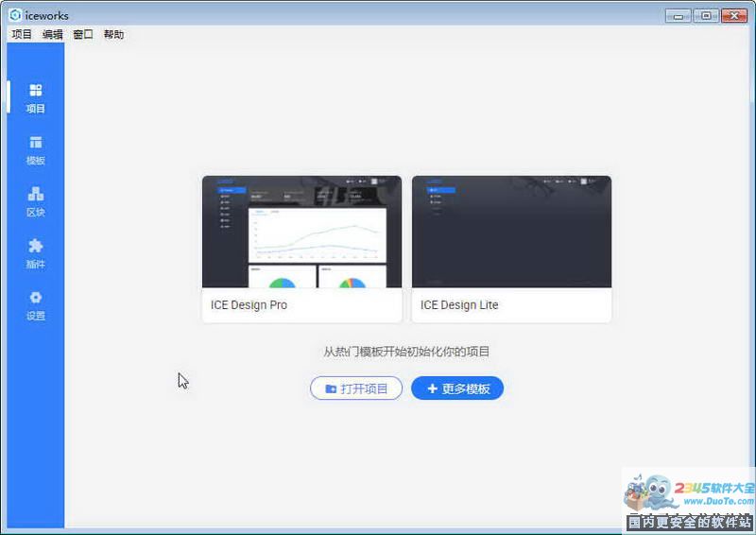The width and height of the screenshot is (756, 535).
Task: Click the ICE Design Pro label
Action: point(249,305)
